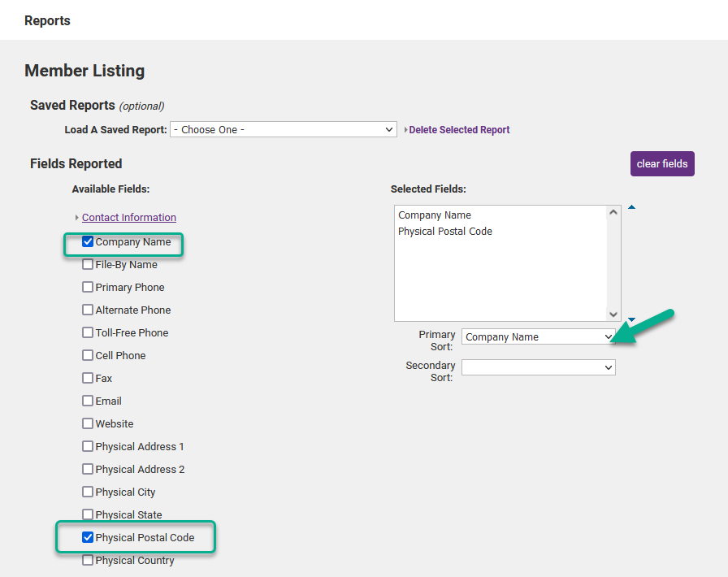Check the File-By Name checkbox
The height and width of the screenshot is (577, 728).
88,264
